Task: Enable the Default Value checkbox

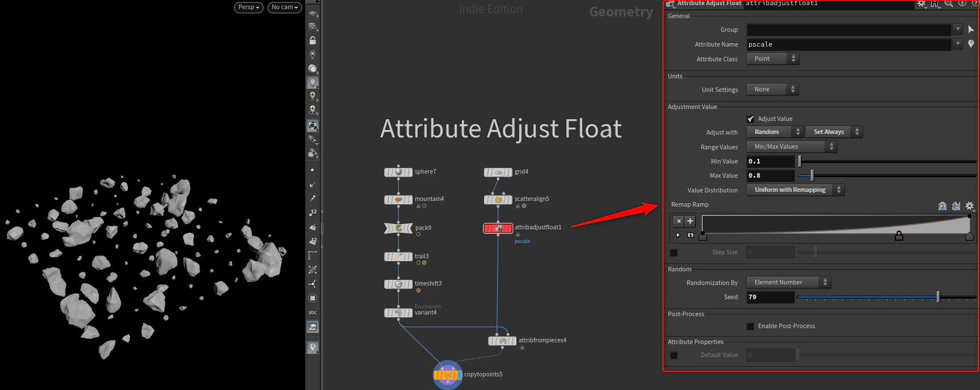Action: [x=674, y=355]
